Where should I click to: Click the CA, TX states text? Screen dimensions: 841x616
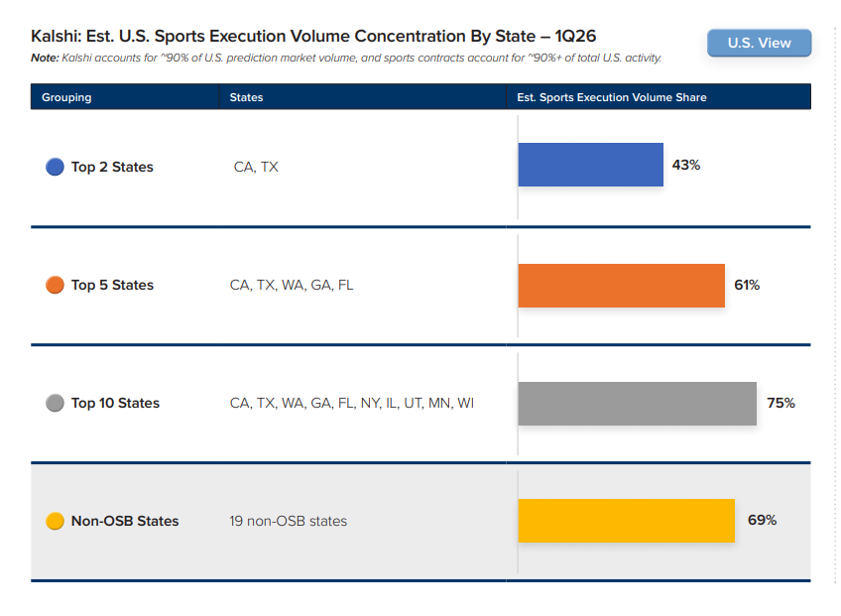256,167
